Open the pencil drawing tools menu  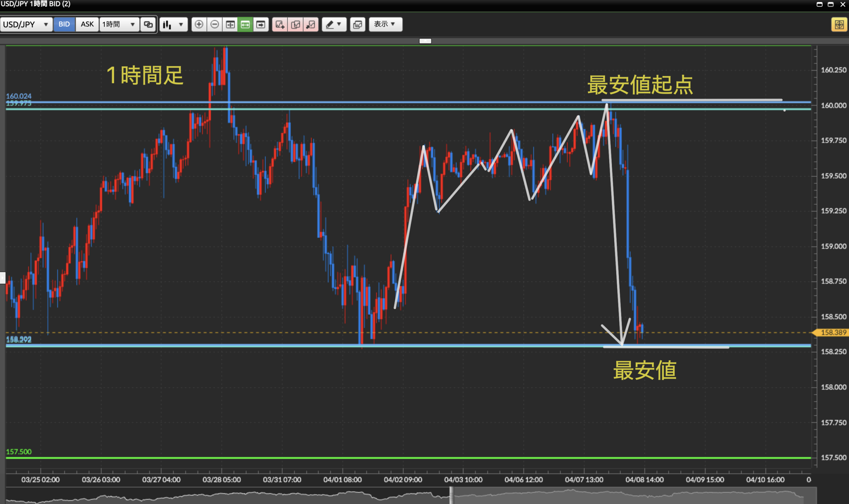pos(334,25)
